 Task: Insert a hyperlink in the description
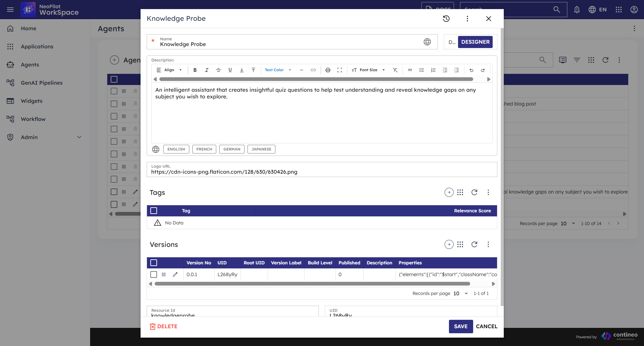pyautogui.click(x=313, y=70)
